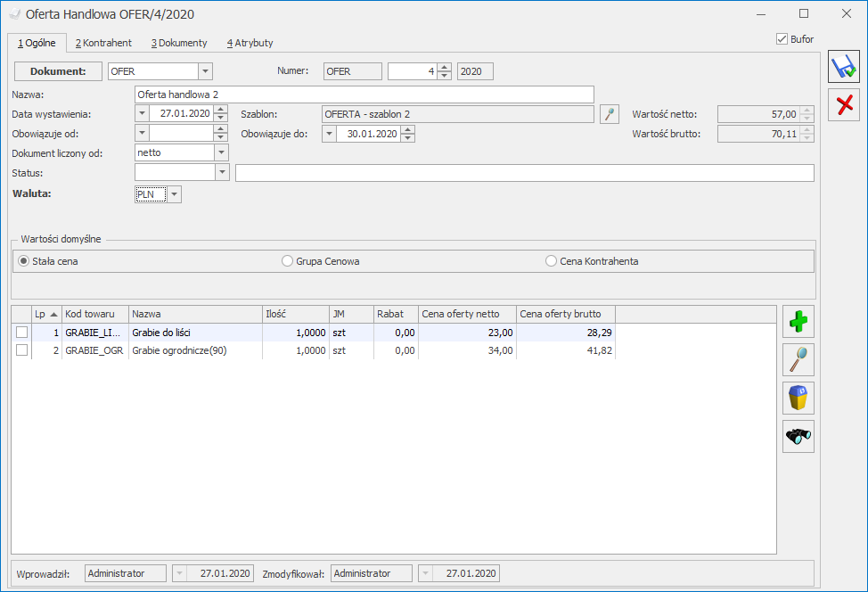Viewport: 868px width, 592px height.
Task: Expand the Waluta PLN dropdown
Action: pos(175,194)
